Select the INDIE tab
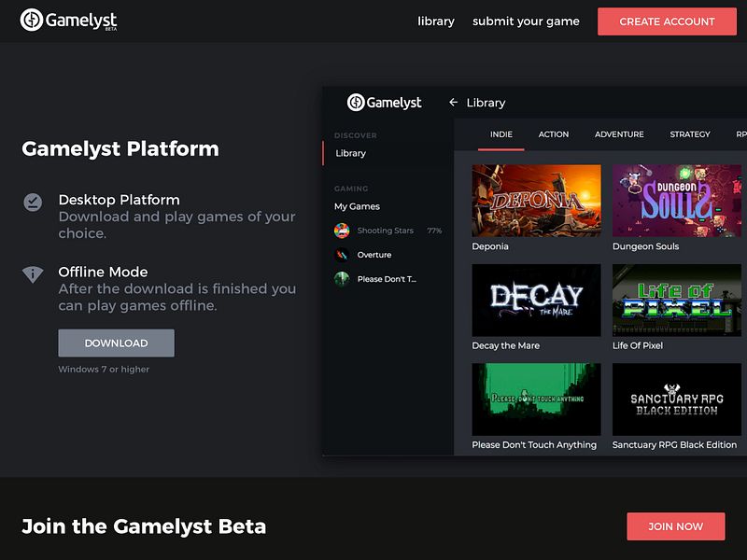The height and width of the screenshot is (560, 747). click(500, 134)
